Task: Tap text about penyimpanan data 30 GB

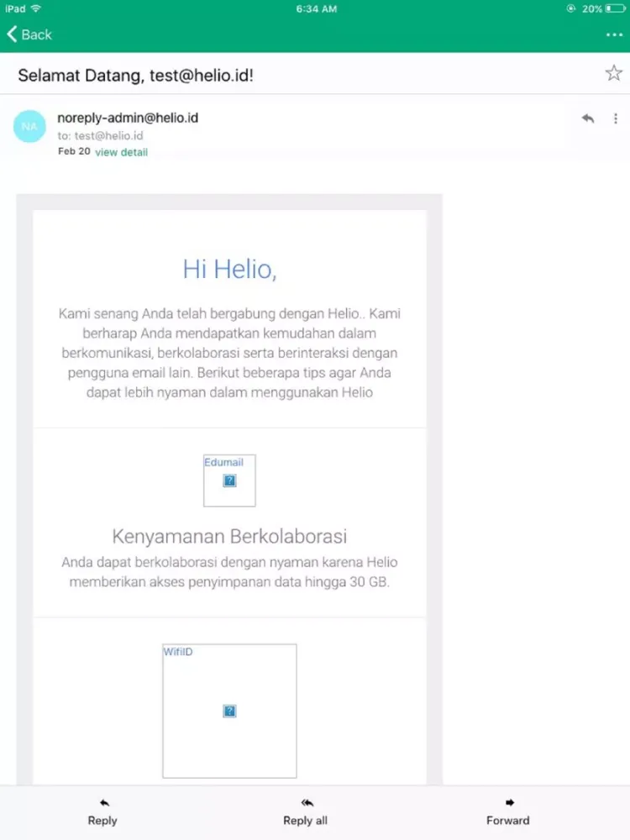Action: tap(229, 572)
